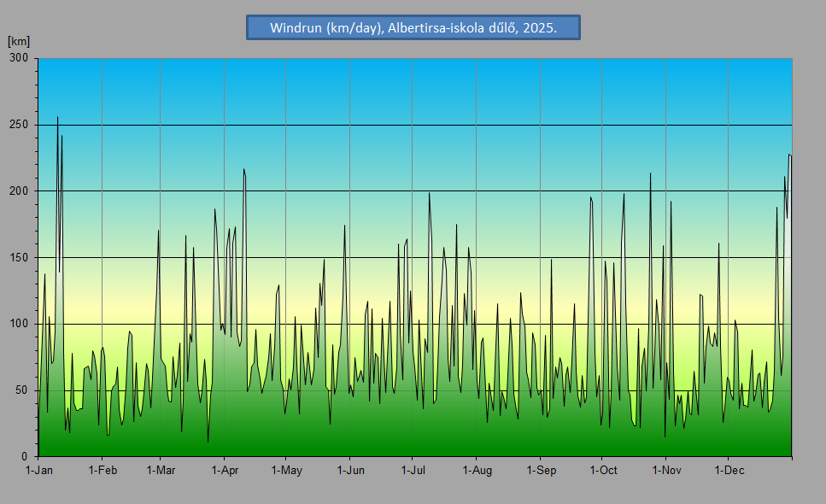Click the 100 y-axis label
The height and width of the screenshot is (504, 826).
coord(19,324)
